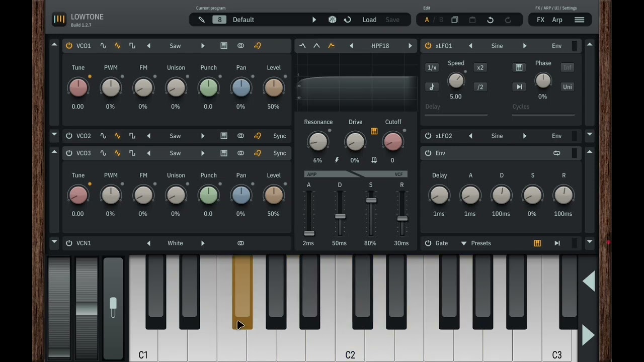Click the orange ear icon in VCO1 header
644x362 pixels.
coord(258,46)
